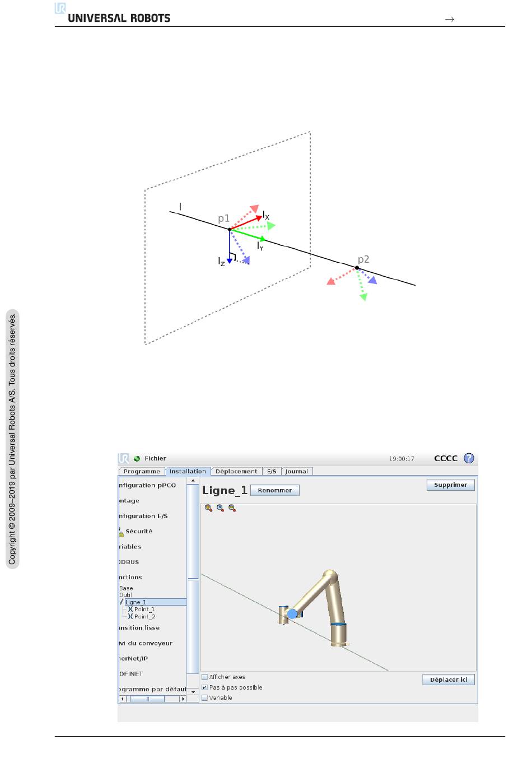Open the Configuration E/S sidebar entry
Image resolution: width=532 pixels, height=777 pixels.
(x=143, y=517)
